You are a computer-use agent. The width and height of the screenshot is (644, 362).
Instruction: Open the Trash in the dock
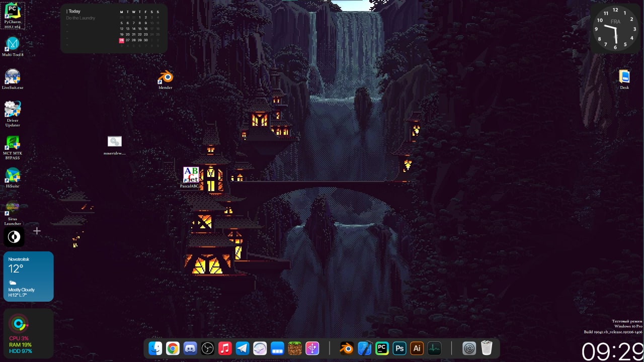pos(487,348)
